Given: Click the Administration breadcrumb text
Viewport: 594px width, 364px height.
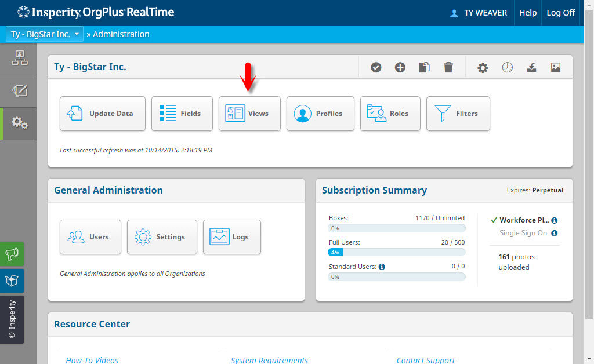Looking at the screenshot, I should tap(121, 34).
